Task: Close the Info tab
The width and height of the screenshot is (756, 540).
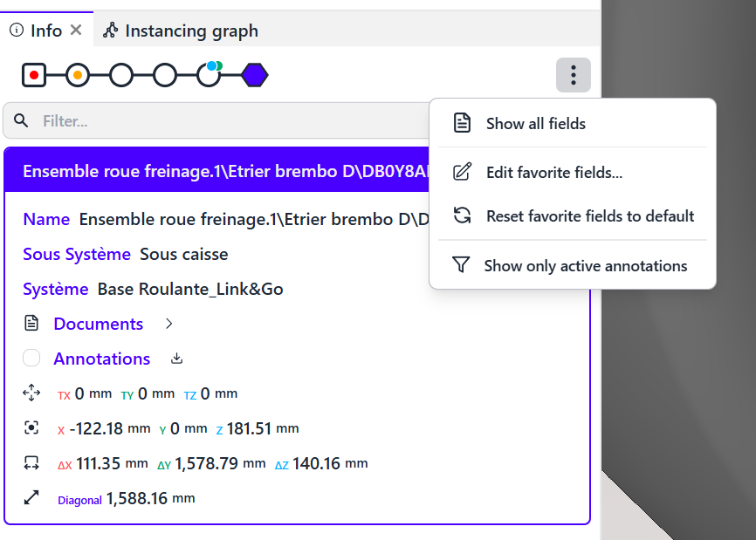Action: coord(76,31)
